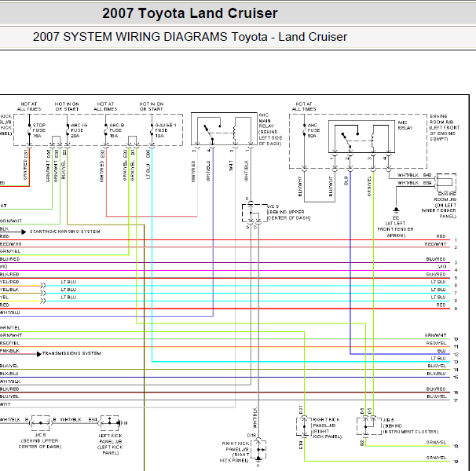Click the BLK/YEL label beside wire number 14
This screenshot has width=476, height=471.
(x=437, y=366)
